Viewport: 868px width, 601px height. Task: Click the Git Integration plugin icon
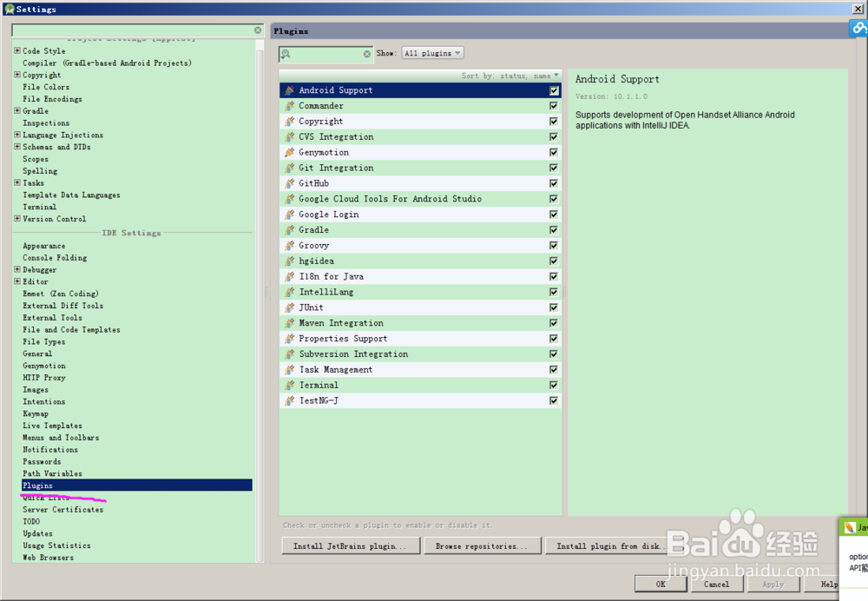(289, 168)
